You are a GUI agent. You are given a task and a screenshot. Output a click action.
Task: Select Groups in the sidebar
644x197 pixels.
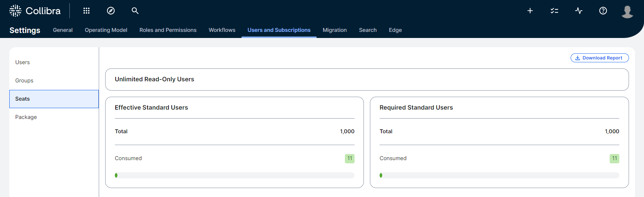pyautogui.click(x=24, y=81)
